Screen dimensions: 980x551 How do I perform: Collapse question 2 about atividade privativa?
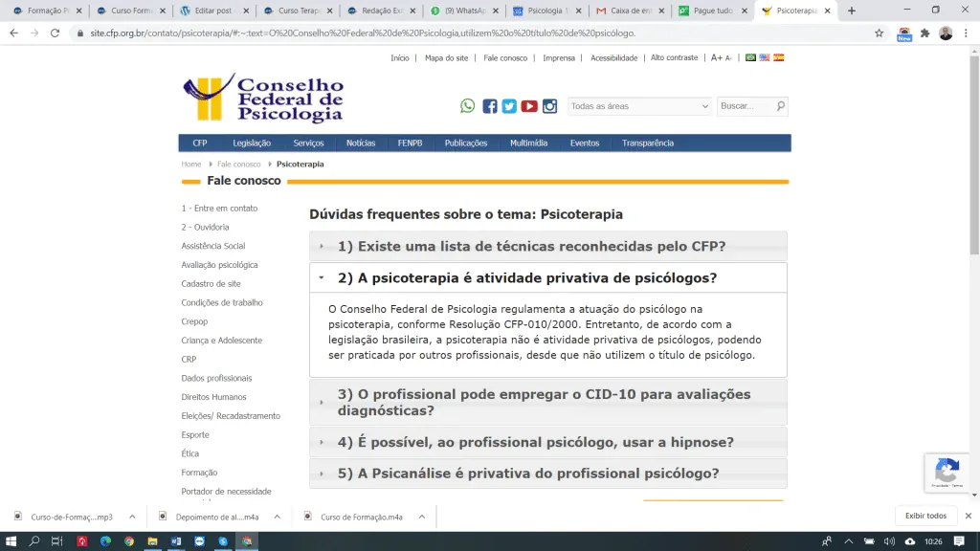click(x=527, y=278)
